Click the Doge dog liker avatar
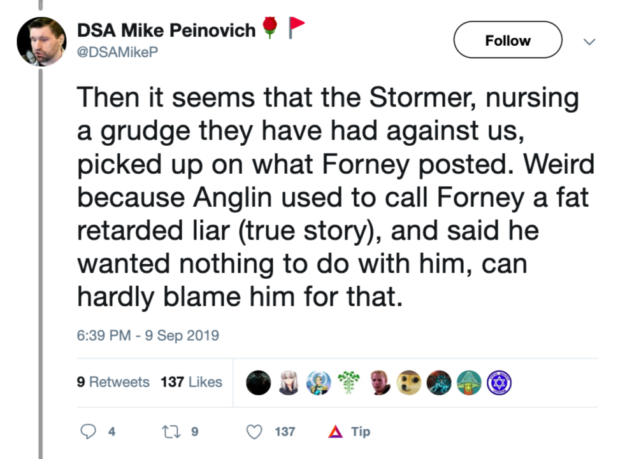 tap(409, 383)
